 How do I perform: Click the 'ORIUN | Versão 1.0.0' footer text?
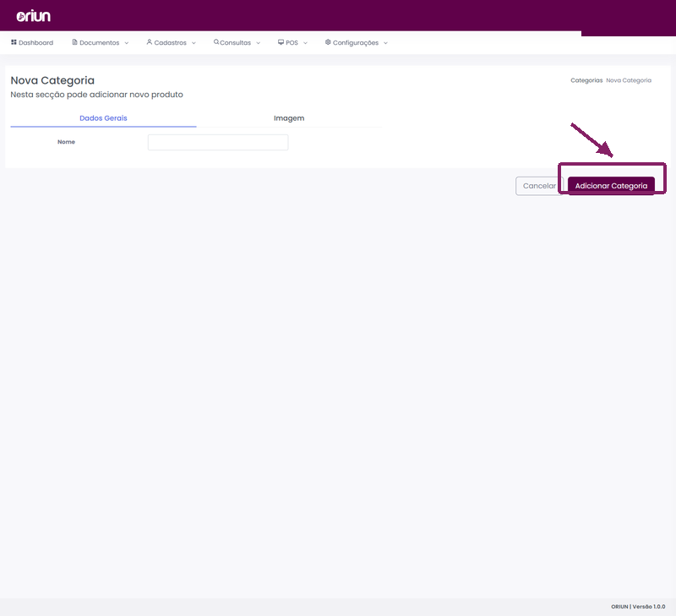pos(638,607)
